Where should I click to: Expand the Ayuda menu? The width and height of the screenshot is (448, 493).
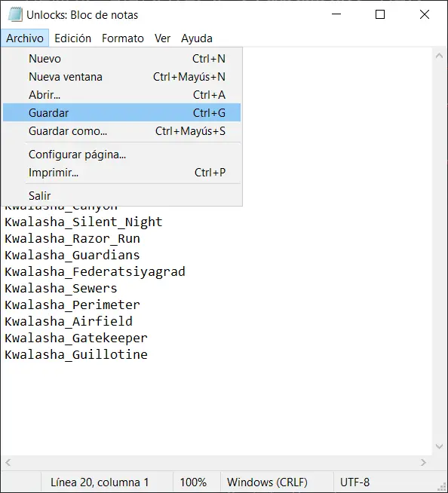[197, 38]
